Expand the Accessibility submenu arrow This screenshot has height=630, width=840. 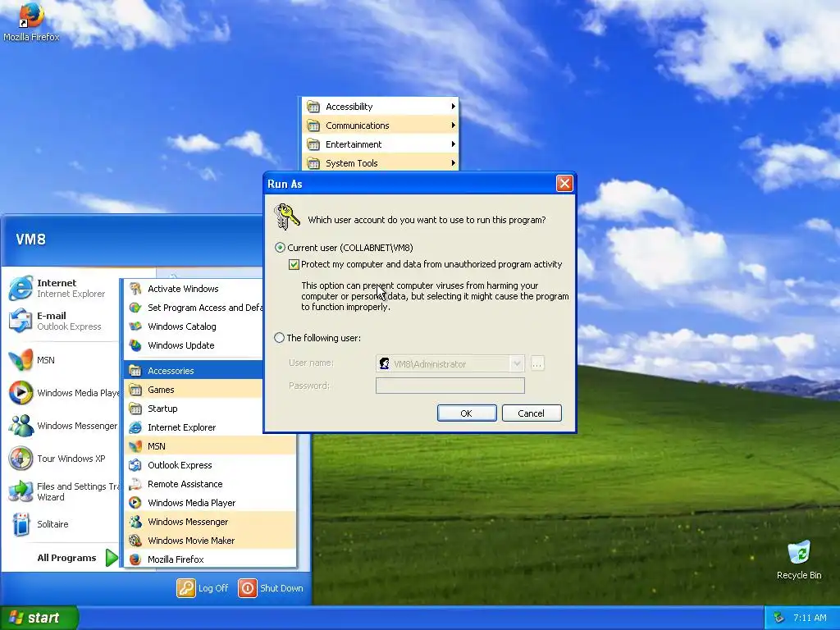453,107
